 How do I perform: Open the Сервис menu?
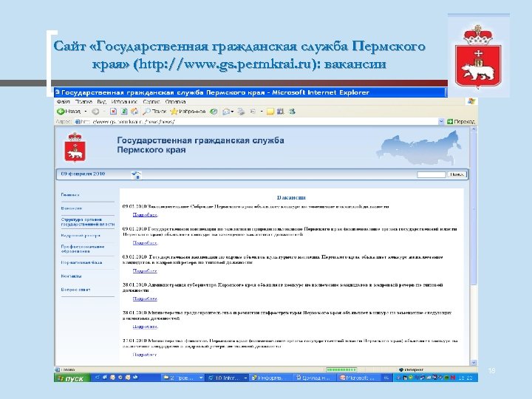point(151,101)
